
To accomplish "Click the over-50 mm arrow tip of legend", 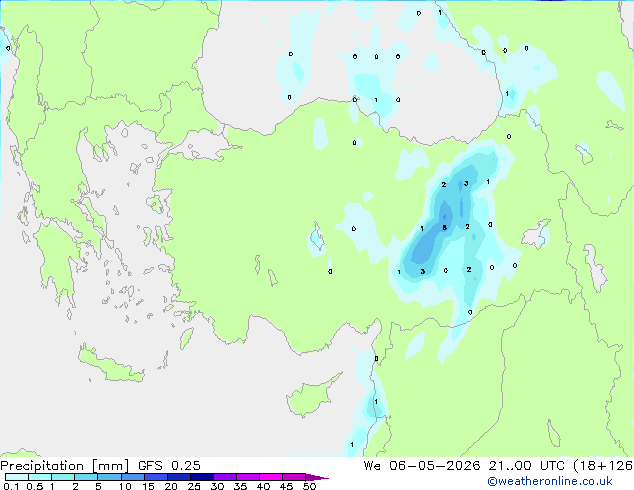I will (x=317, y=477).
